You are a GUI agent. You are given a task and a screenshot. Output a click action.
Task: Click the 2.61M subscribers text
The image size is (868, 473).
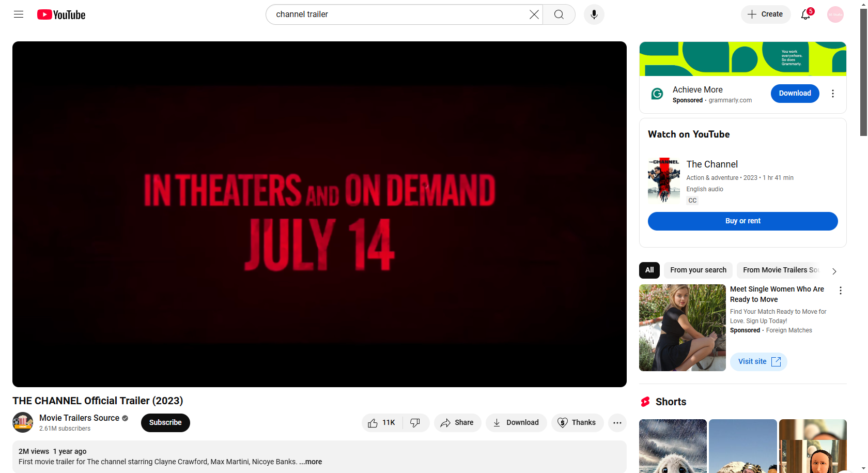click(x=65, y=429)
